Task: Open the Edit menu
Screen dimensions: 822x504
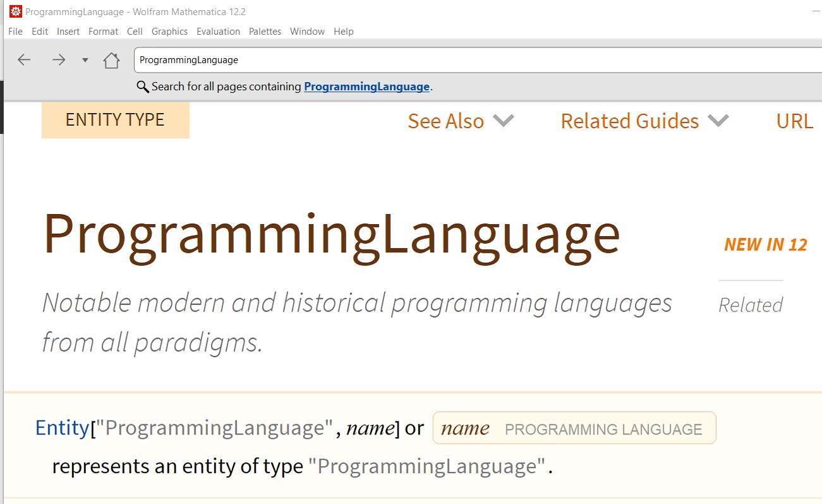Action: 40,31
